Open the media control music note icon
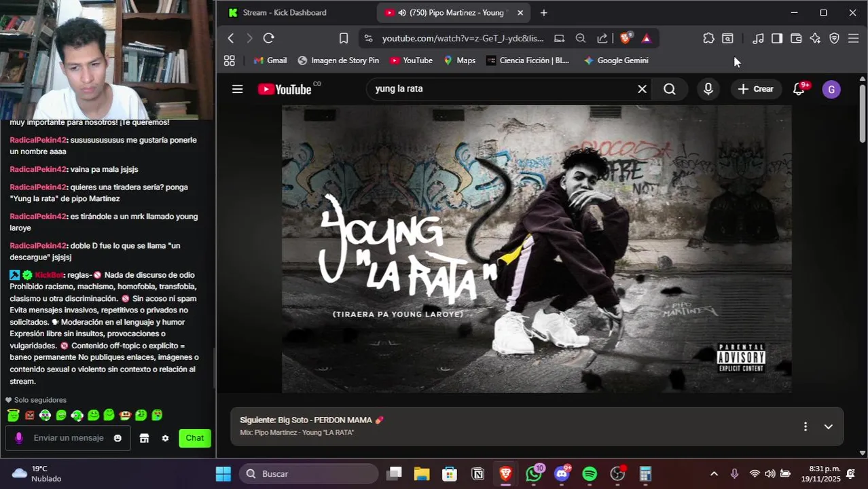 [x=758, y=38]
